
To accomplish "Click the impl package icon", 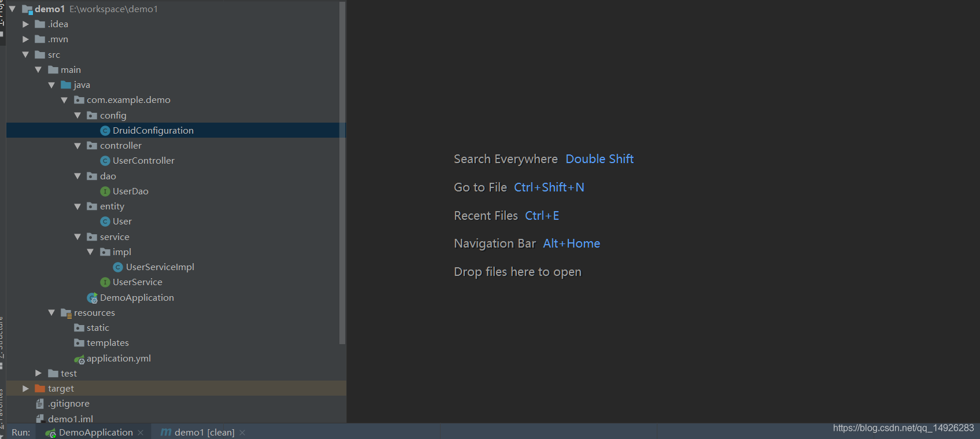I will [x=105, y=252].
